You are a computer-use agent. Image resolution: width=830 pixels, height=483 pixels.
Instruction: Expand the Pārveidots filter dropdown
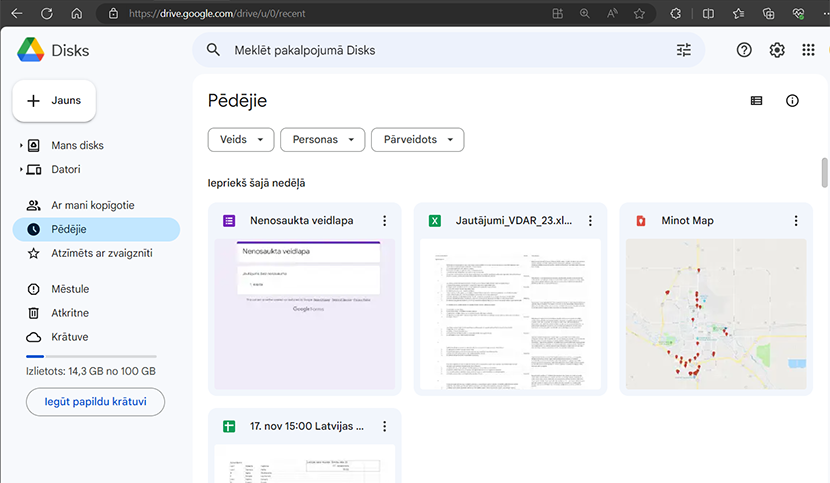click(417, 140)
